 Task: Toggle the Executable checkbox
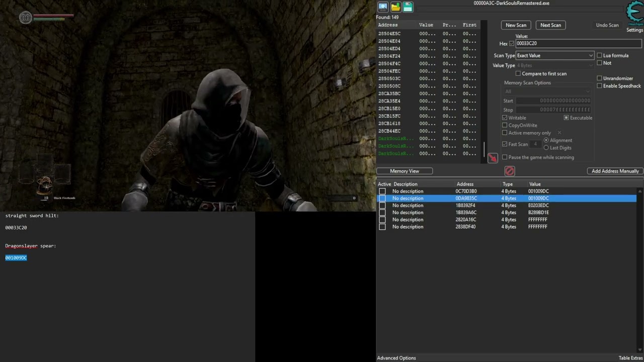(566, 118)
